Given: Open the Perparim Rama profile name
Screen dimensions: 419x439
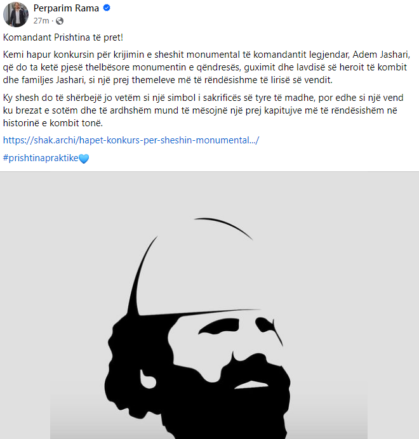Looking at the screenshot, I should tap(66, 8).
